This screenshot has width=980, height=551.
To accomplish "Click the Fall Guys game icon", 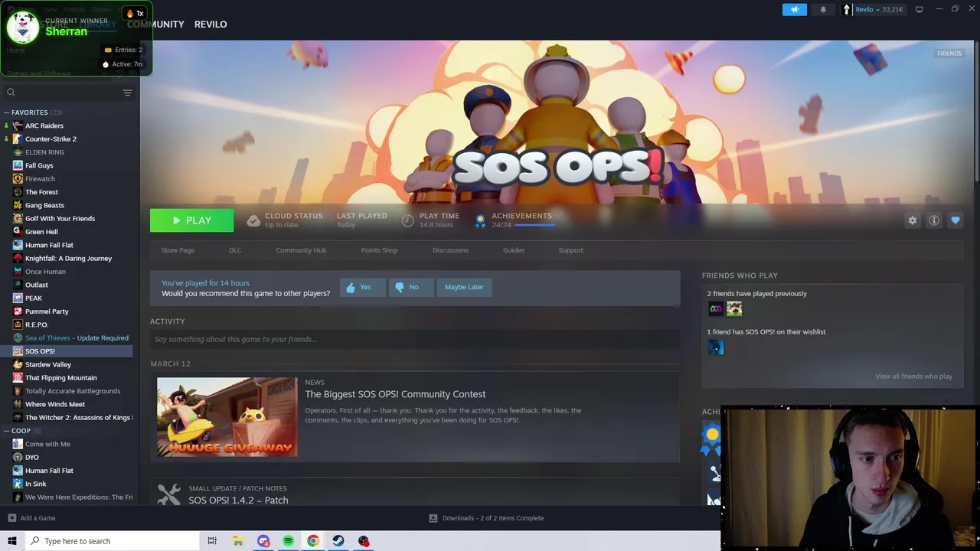I will 18,165.
